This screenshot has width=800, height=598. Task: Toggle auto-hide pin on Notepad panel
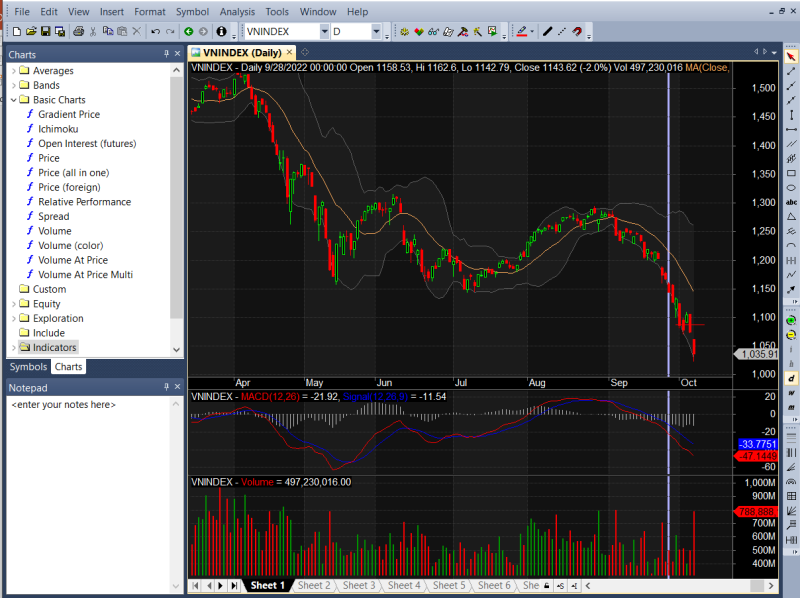[166, 387]
